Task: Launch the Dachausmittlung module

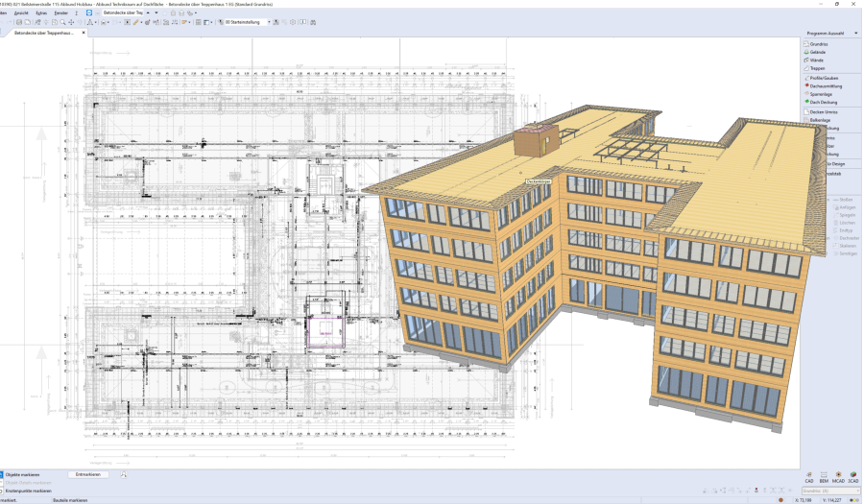Action: [827, 85]
